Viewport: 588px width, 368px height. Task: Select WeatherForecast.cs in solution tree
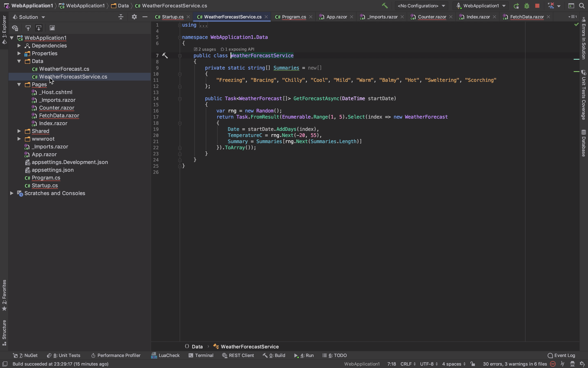pos(64,69)
